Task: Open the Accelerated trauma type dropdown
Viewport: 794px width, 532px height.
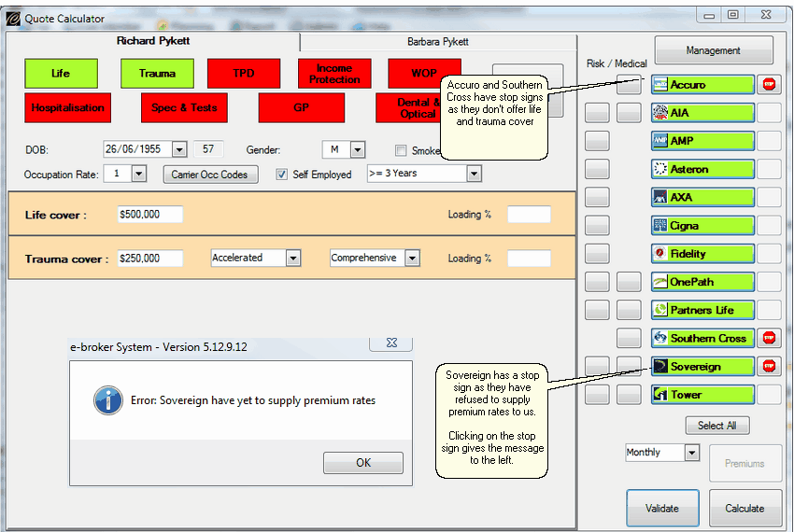Action: point(292,259)
